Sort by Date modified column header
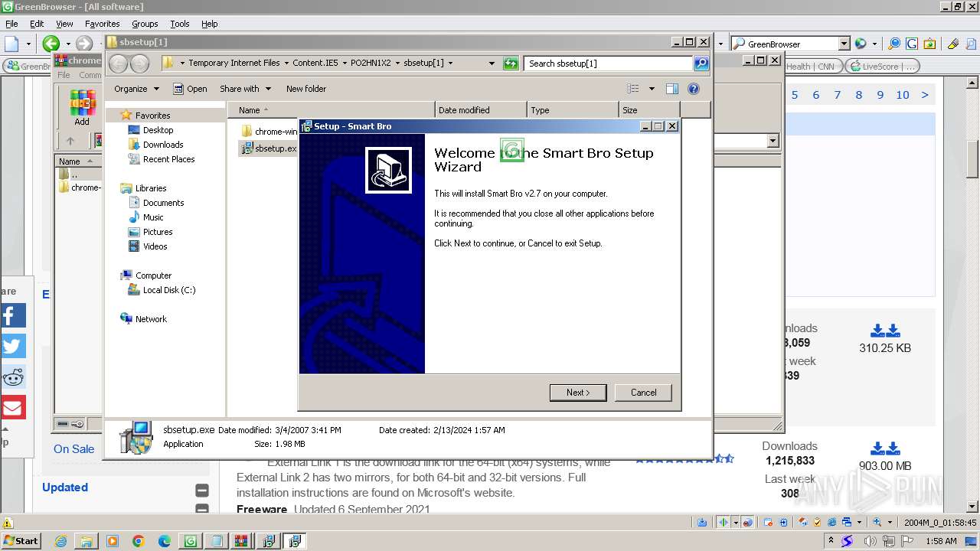The width and height of the screenshot is (980, 551). point(481,110)
